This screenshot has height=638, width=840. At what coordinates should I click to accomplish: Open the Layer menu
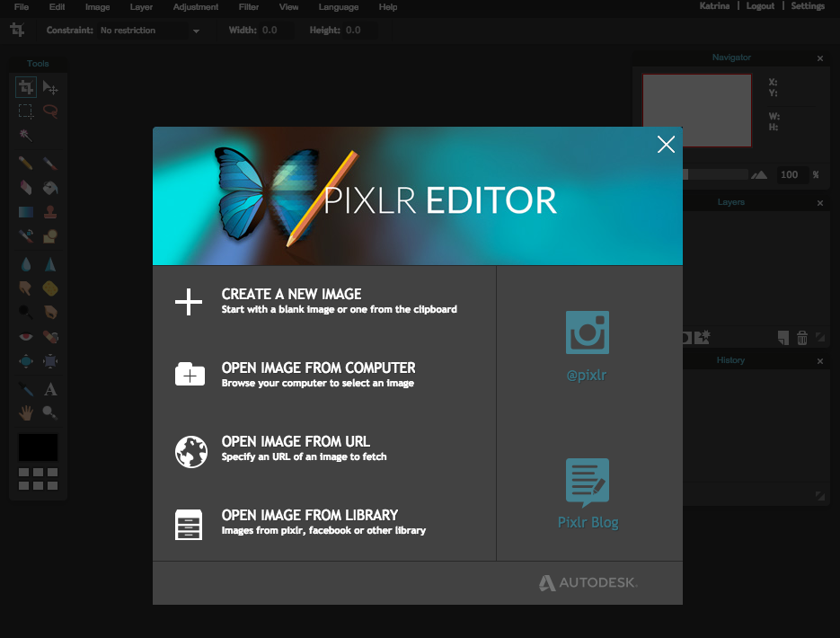(x=141, y=7)
